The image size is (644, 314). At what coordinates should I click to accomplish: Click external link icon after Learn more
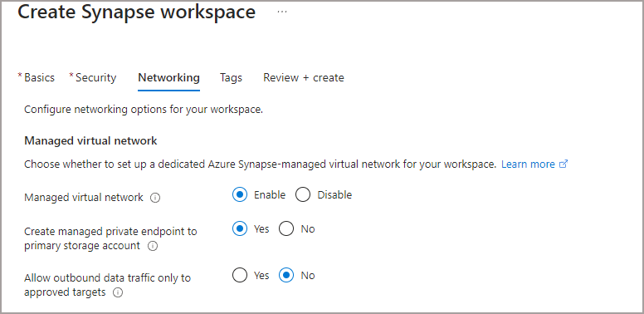coord(563,164)
